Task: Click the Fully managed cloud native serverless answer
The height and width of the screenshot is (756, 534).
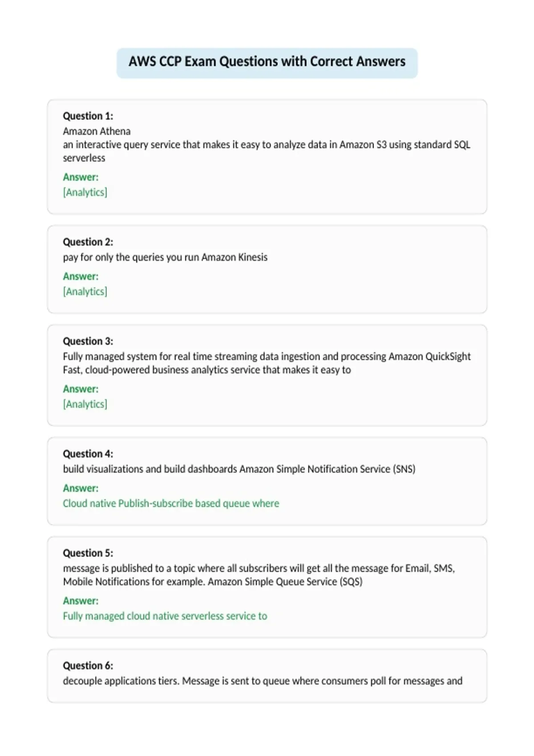Action: [x=165, y=616]
